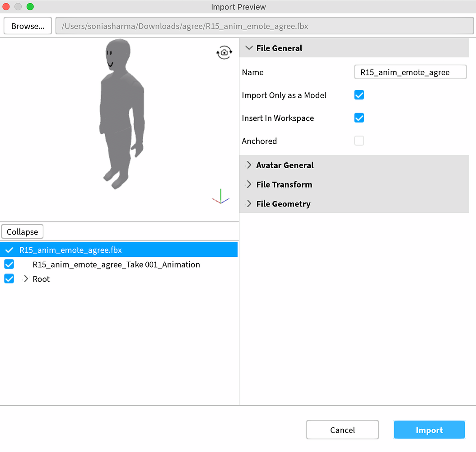
Task: Select the Take 001 Animation tree entry
Action: point(116,264)
